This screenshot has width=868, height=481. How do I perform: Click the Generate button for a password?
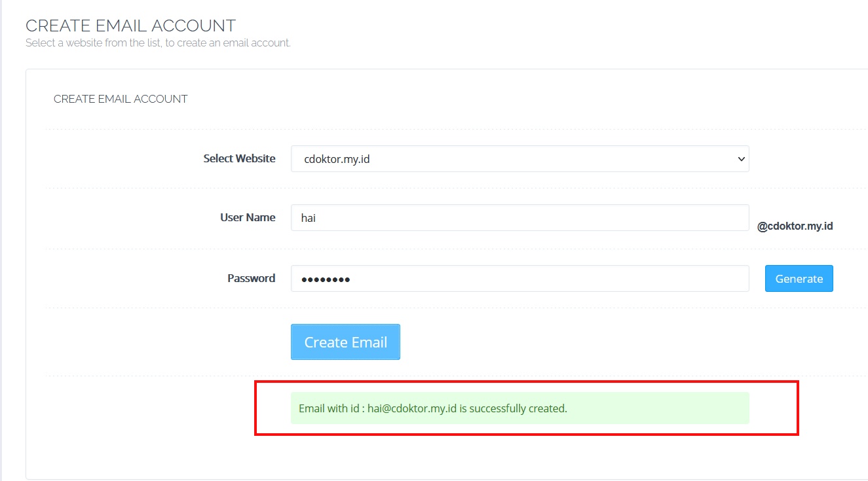click(799, 278)
